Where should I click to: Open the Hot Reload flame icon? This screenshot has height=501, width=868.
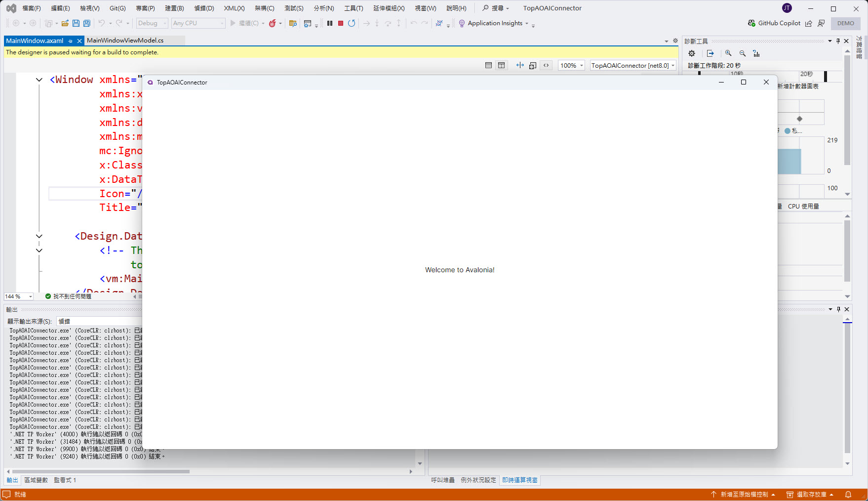pos(272,23)
